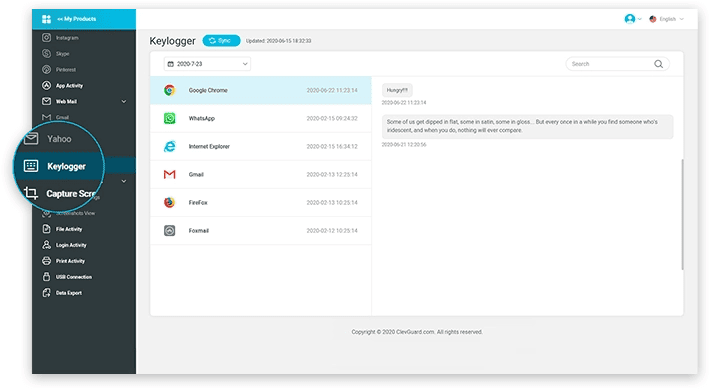Expand the Web Mail submenu chevron
Viewport: 710px width, 389px height.
tap(124, 101)
